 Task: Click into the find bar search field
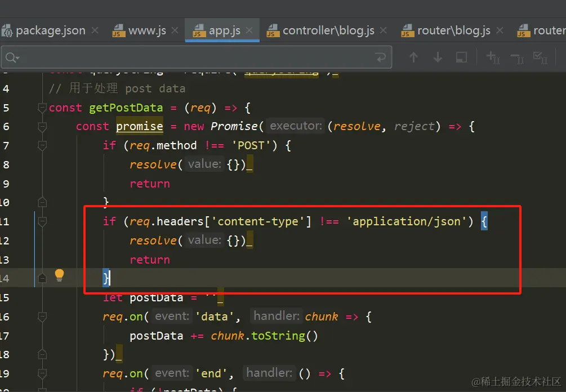point(197,57)
